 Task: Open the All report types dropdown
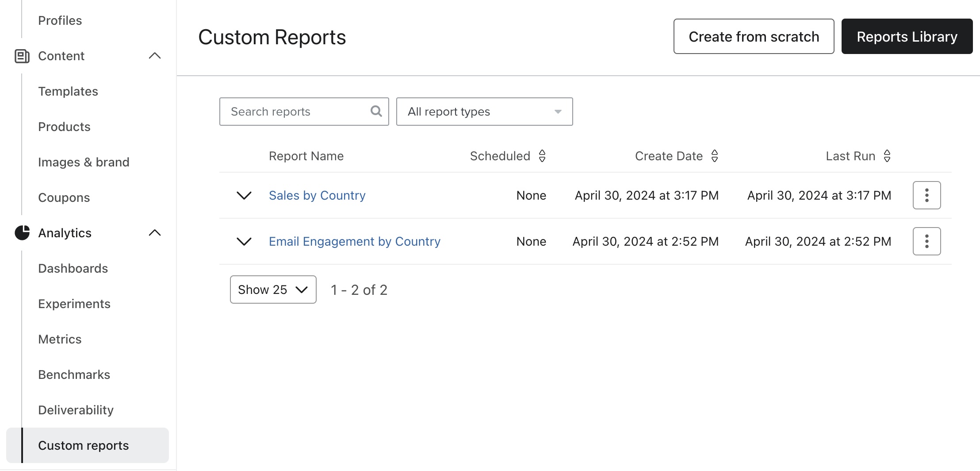point(484,111)
